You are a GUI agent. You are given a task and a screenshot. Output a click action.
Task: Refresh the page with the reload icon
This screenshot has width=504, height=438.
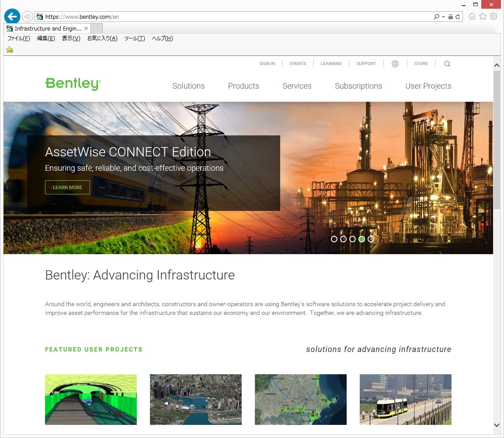458,17
